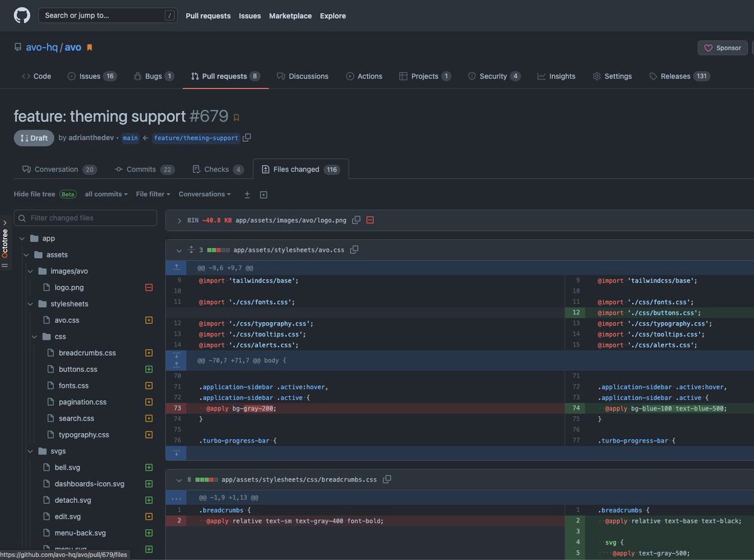Collapse the svgs folder
Image resolution: width=754 pixels, height=560 pixels.
pyautogui.click(x=30, y=451)
